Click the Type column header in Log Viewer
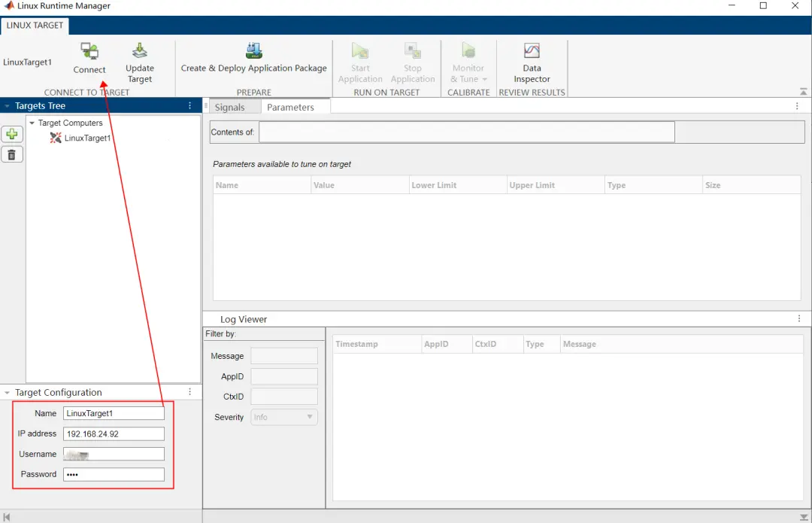This screenshot has width=812, height=523. click(541, 344)
